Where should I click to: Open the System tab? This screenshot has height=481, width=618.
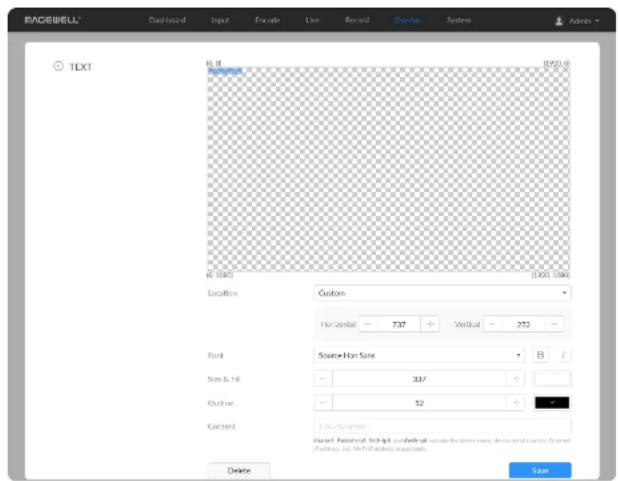[x=459, y=20]
